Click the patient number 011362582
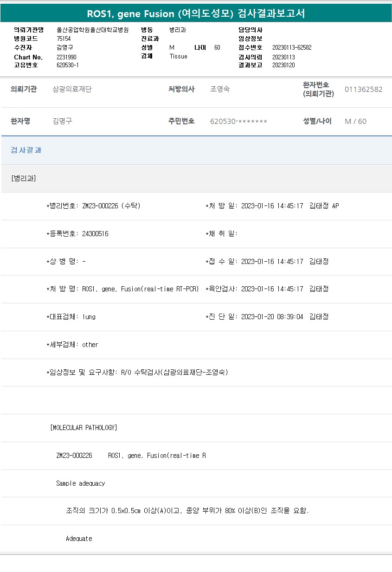The height and width of the screenshot is (572, 392). [363, 90]
